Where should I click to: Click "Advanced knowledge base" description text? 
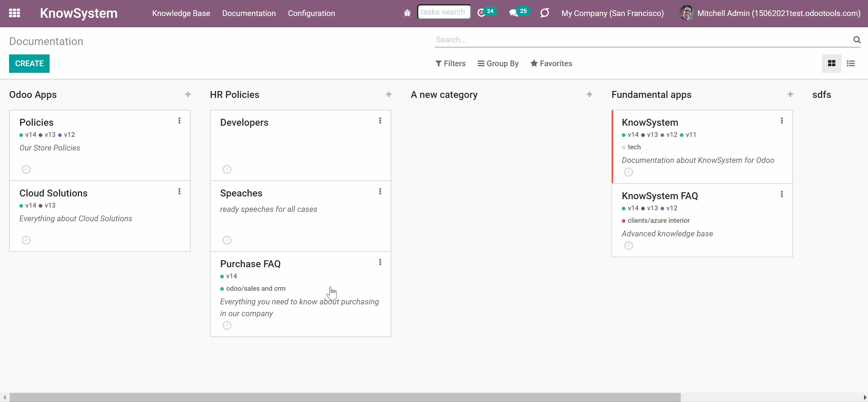coord(667,234)
